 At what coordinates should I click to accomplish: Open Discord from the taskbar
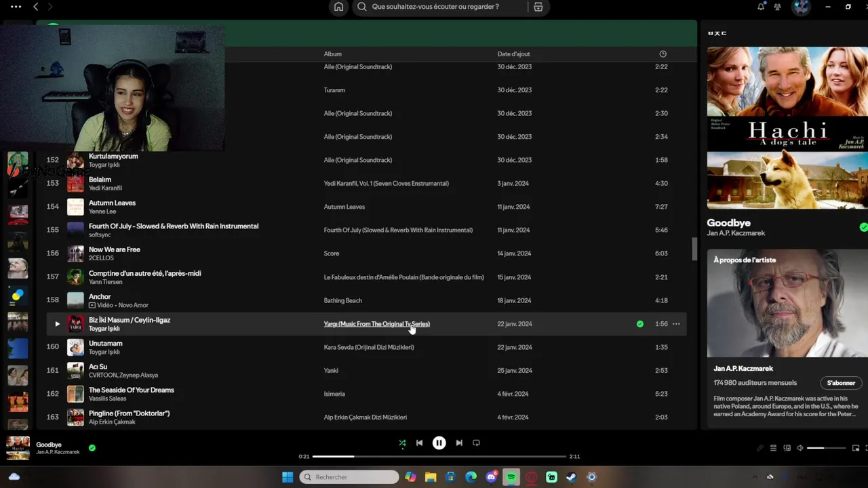[491, 477]
